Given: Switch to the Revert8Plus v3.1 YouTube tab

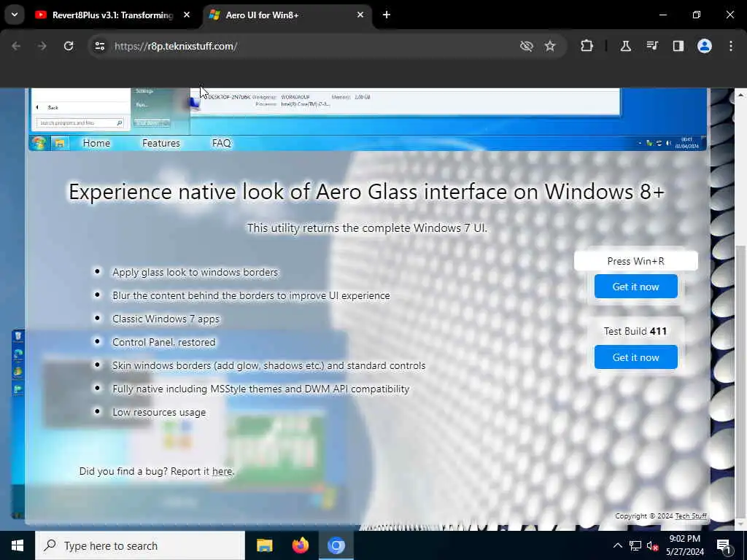Looking at the screenshot, I should [113, 15].
